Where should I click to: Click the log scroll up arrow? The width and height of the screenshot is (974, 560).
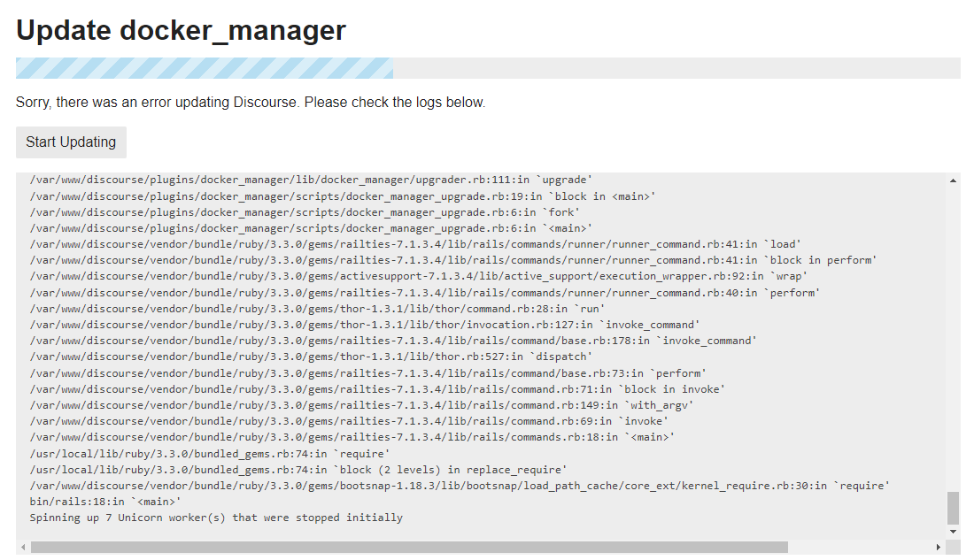(x=953, y=180)
